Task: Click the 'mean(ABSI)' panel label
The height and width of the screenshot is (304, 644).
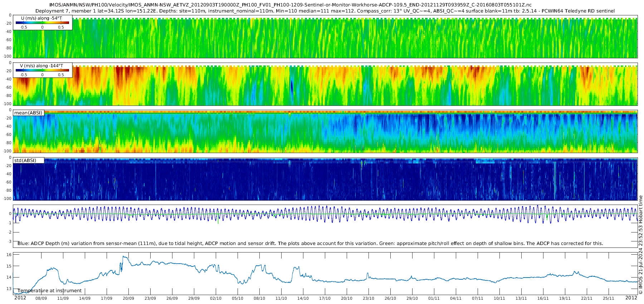Action: [28, 113]
